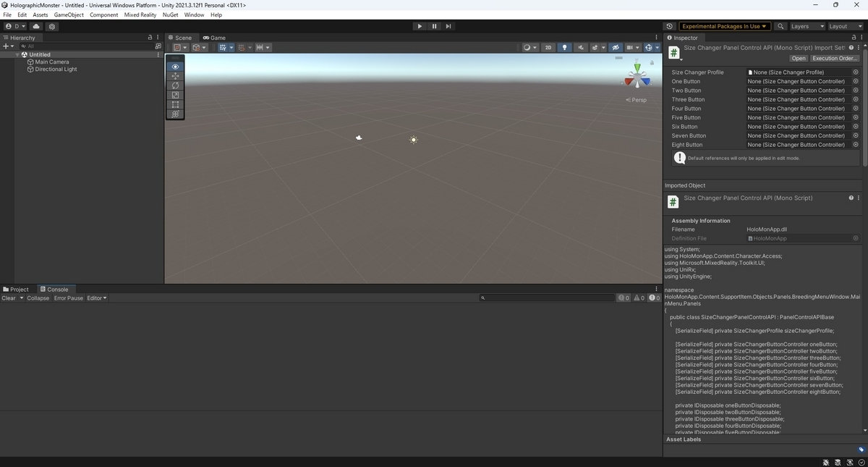Collapse the Untitled scene in Hierarchy
868x467 pixels.
pos(18,54)
